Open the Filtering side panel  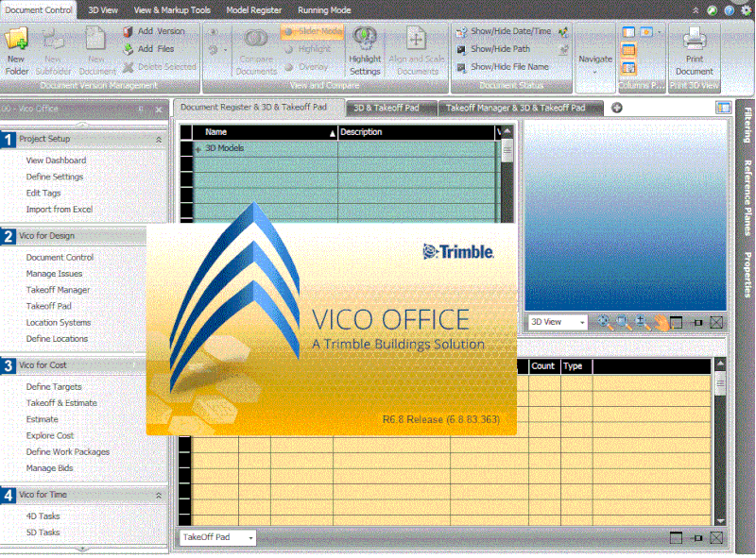tap(747, 126)
